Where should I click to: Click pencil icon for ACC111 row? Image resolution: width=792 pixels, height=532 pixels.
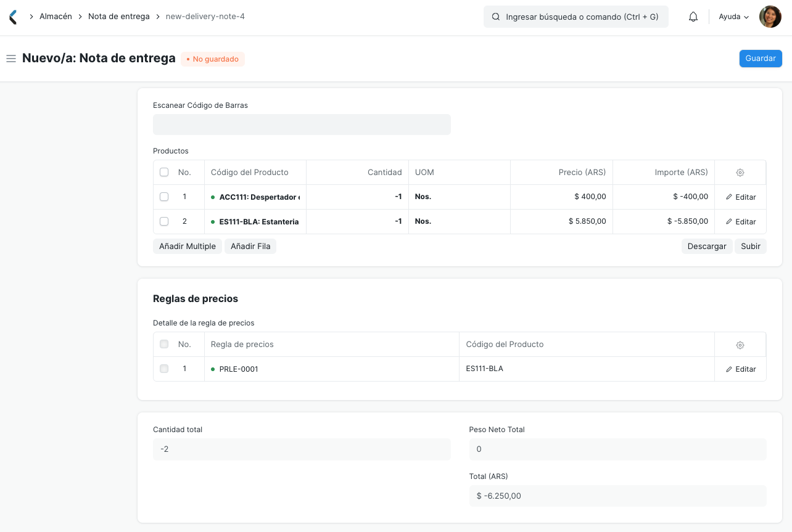tap(729, 197)
